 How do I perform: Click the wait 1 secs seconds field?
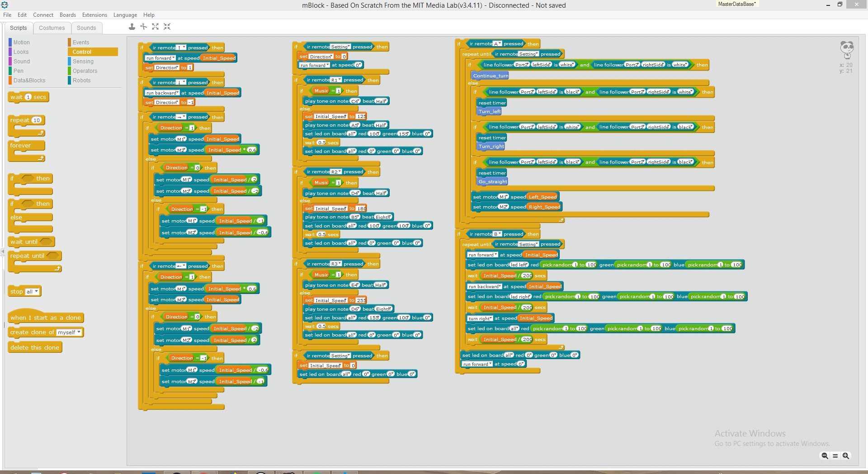pos(28,97)
